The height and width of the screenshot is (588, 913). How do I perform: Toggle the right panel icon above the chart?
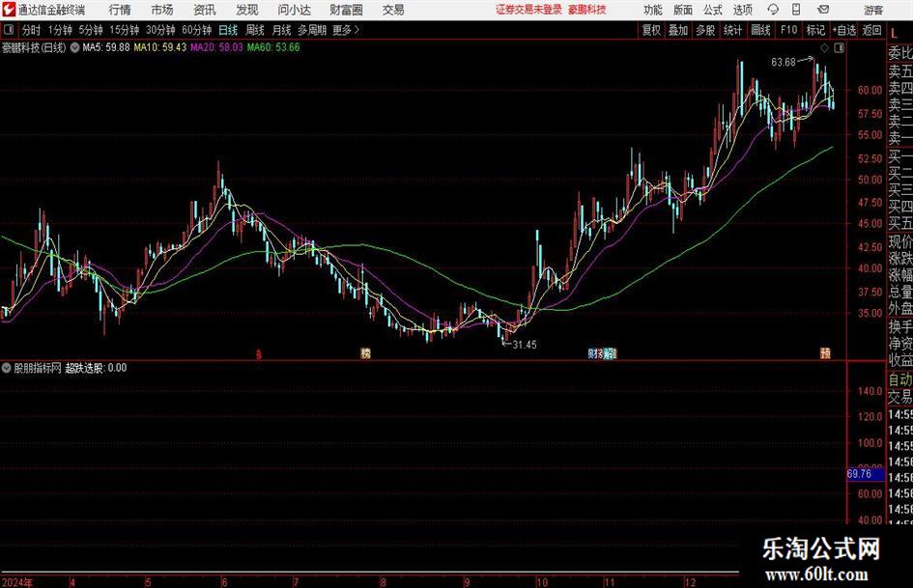(x=839, y=47)
